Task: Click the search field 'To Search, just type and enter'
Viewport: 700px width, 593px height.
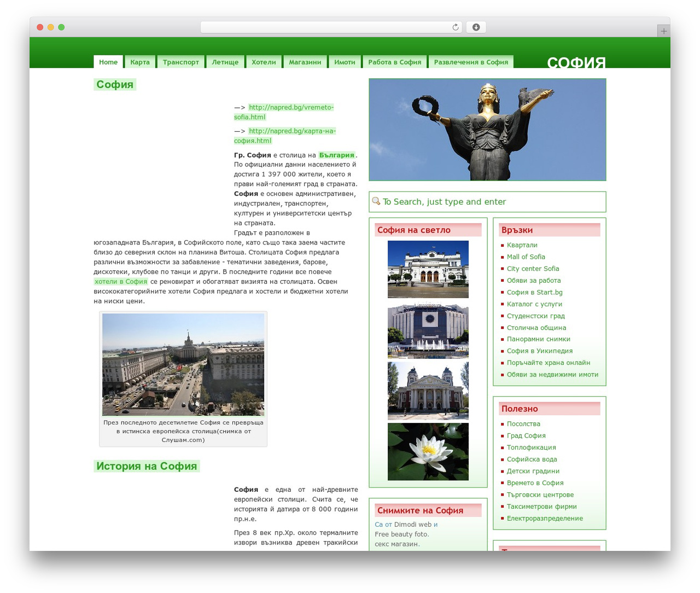Action: 487,202
